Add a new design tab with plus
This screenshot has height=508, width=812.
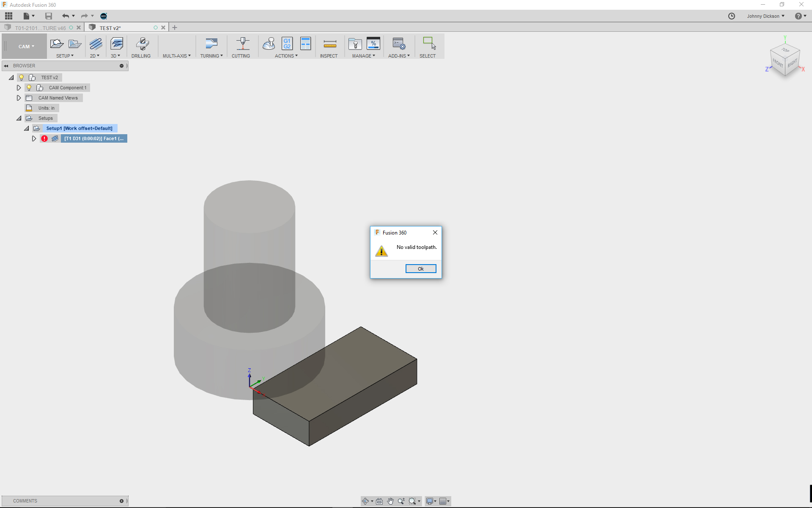point(175,28)
